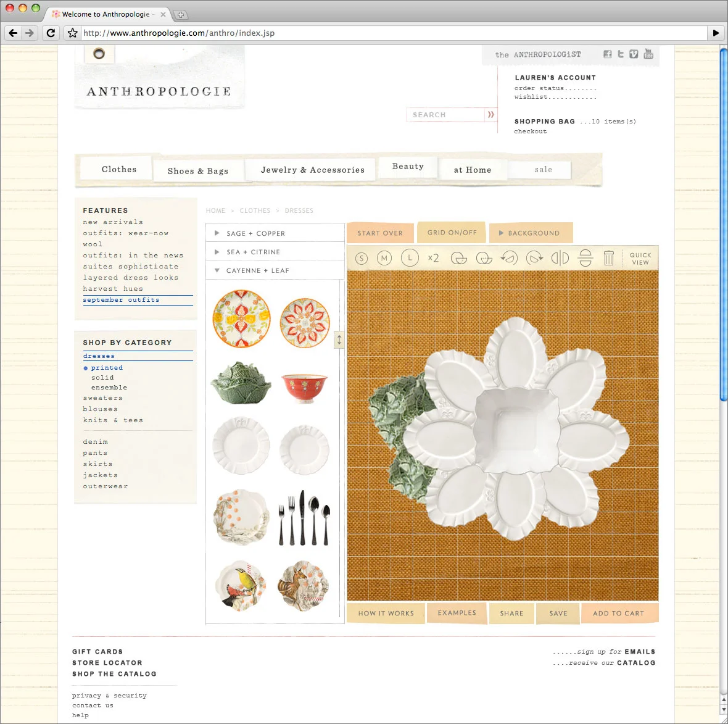Click the browser back arrow

point(13,33)
